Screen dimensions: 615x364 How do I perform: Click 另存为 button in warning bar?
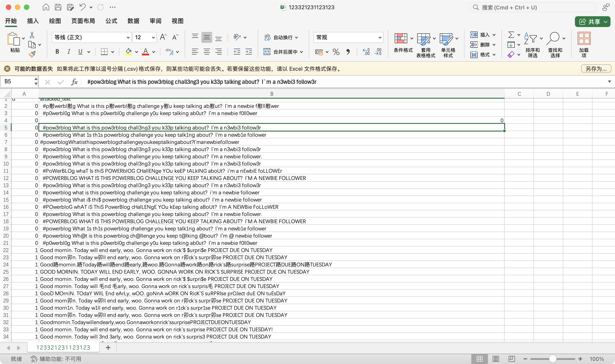click(x=596, y=69)
